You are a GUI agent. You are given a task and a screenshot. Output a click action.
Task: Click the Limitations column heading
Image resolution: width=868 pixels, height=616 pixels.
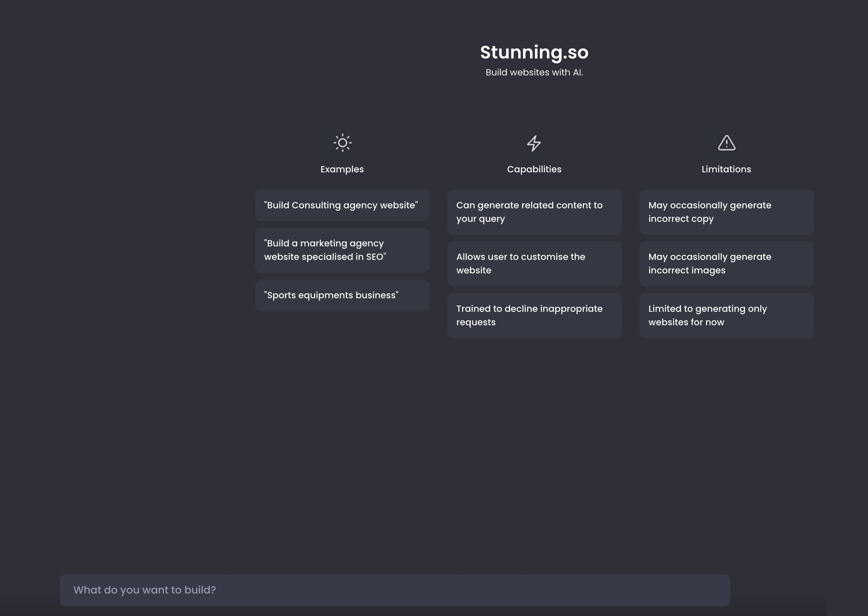pyautogui.click(x=726, y=169)
